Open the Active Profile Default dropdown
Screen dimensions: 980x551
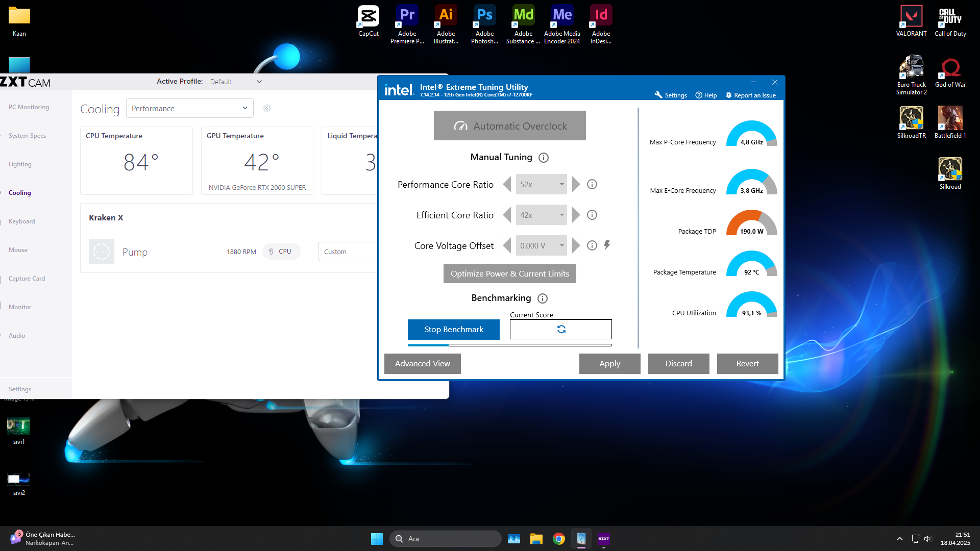pos(236,82)
